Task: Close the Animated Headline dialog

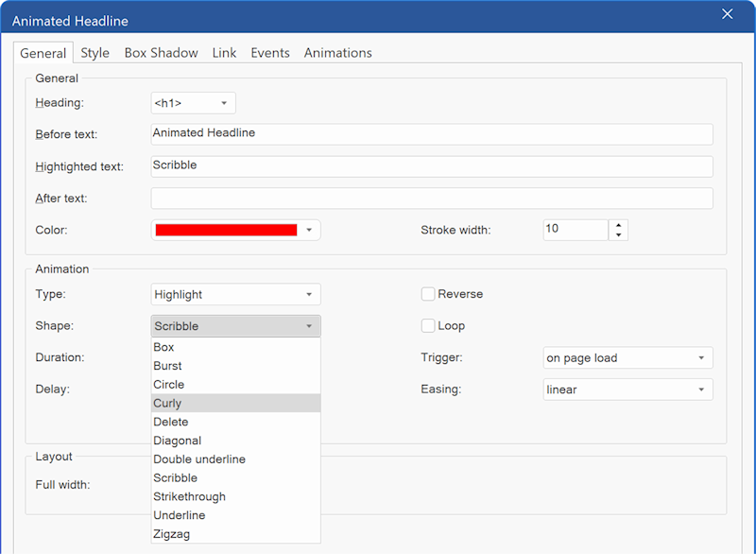Action: [x=727, y=14]
